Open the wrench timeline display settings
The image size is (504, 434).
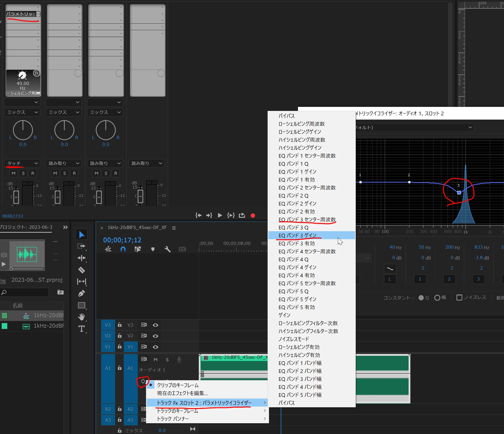(167, 249)
